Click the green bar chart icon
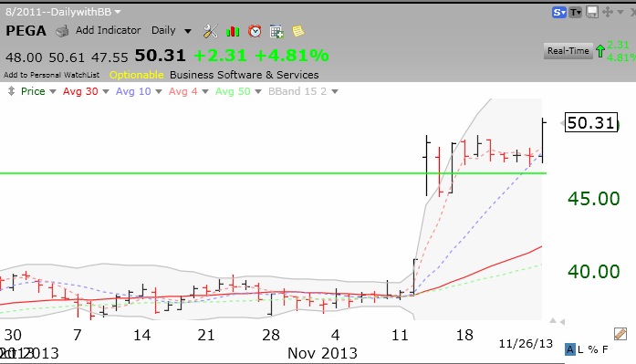 pyautogui.click(x=233, y=32)
